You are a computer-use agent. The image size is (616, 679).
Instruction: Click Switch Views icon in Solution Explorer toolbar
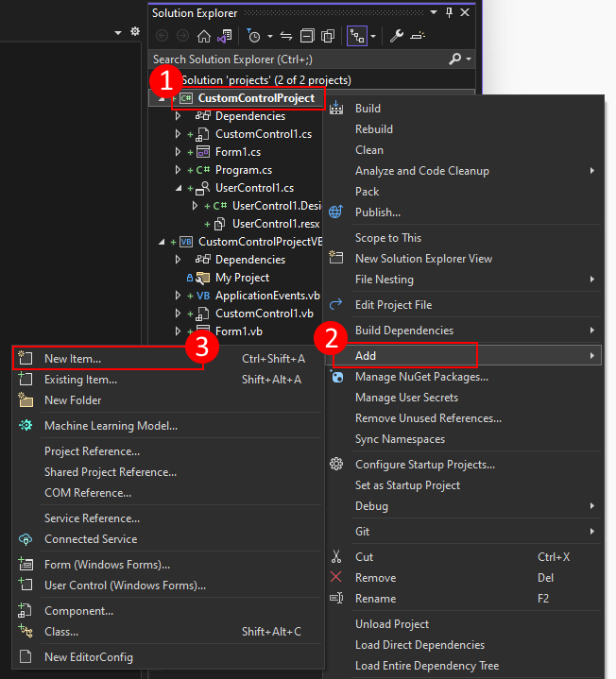[225, 37]
